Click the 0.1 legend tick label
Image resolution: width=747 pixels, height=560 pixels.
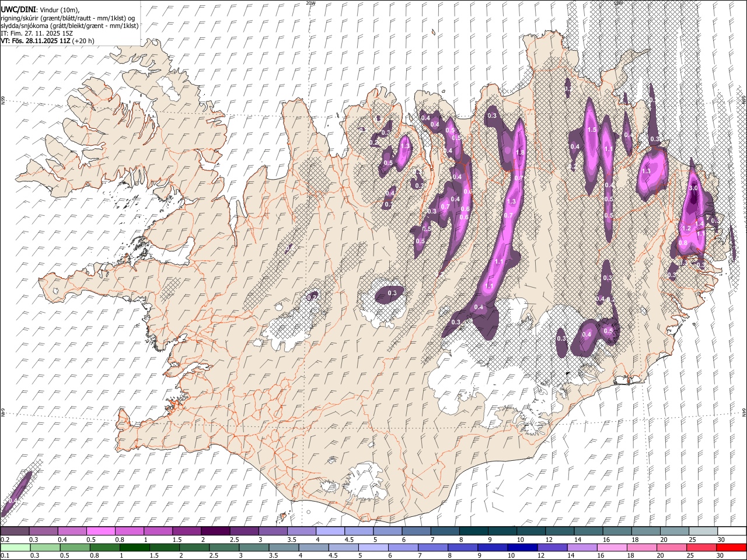[5, 556]
